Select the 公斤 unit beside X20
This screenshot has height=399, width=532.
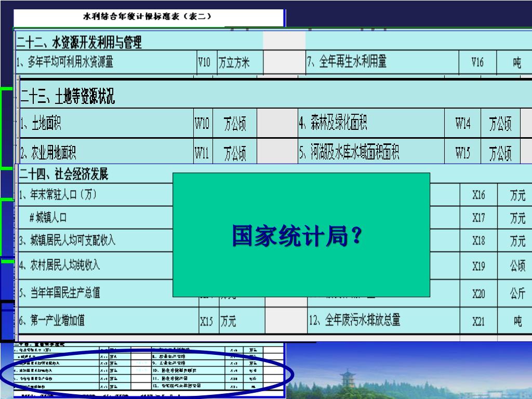click(518, 293)
